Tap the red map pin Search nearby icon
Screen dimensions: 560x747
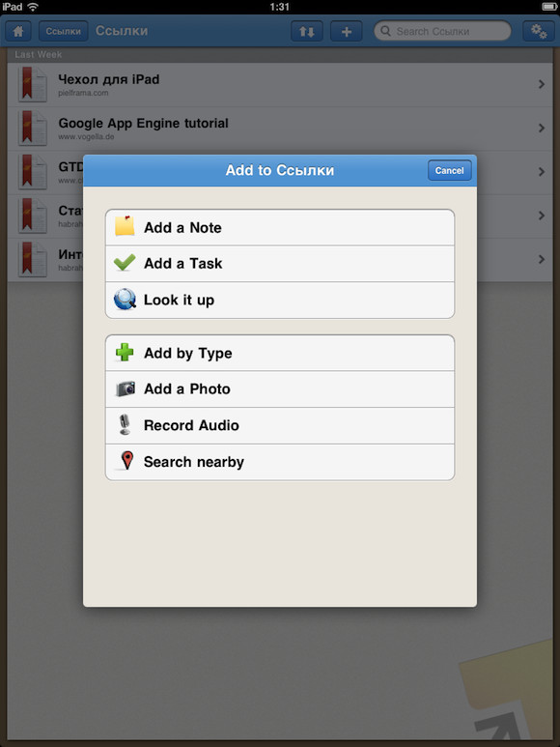click(126, 461)
